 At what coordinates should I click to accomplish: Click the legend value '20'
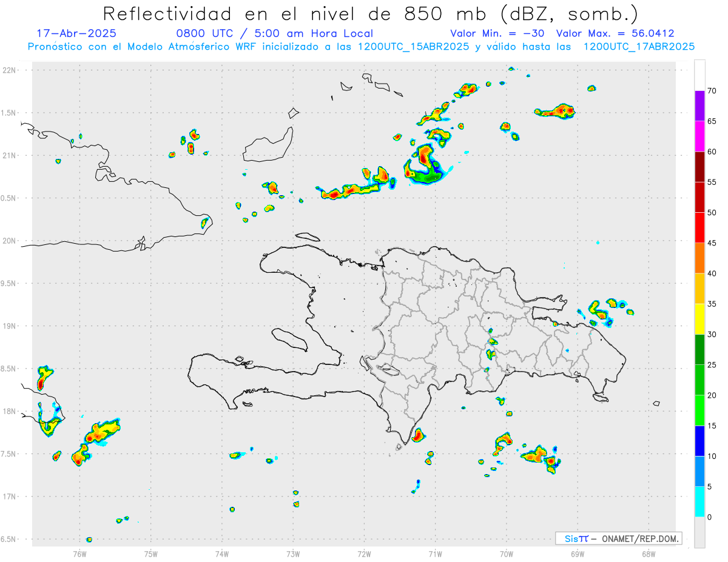pyautogui.click(x=712, y=395)
